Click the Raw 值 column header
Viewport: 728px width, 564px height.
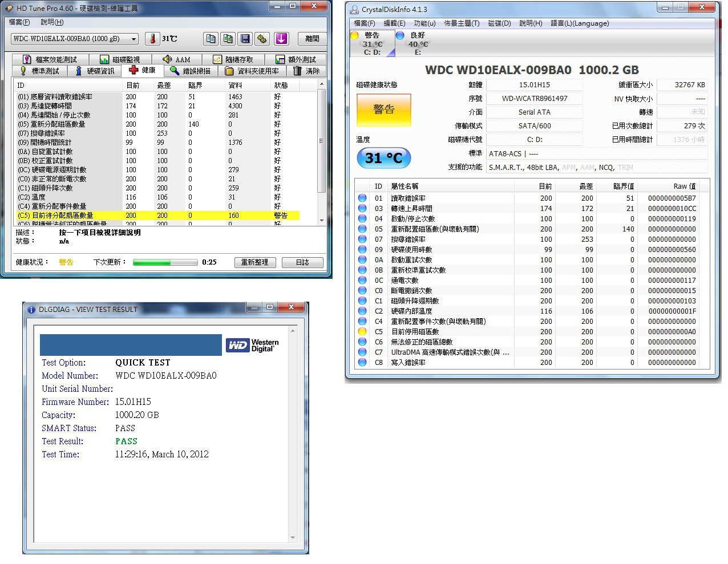tap(672, 186)
